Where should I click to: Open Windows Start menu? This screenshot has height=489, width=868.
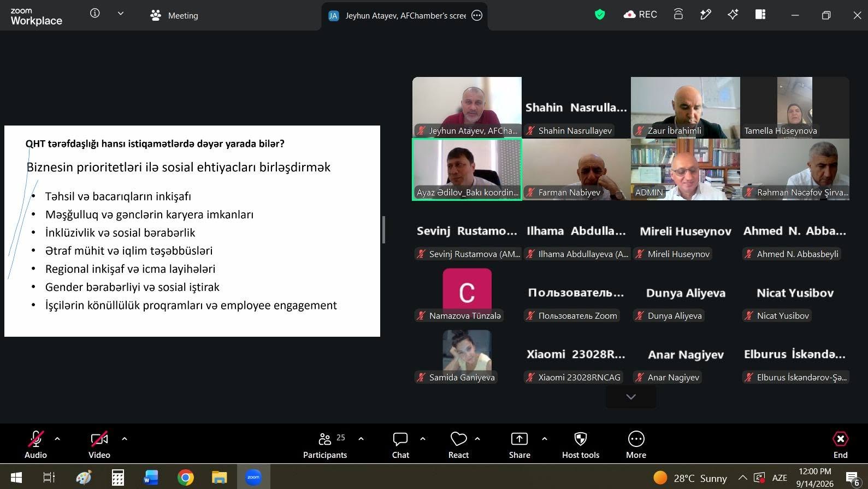point(16,478)
